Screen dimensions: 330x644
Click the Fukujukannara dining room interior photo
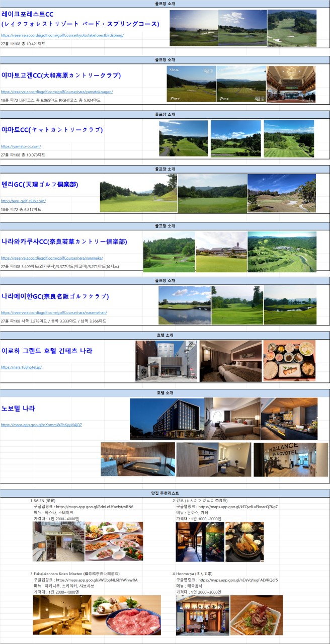(x=62, y=615)
